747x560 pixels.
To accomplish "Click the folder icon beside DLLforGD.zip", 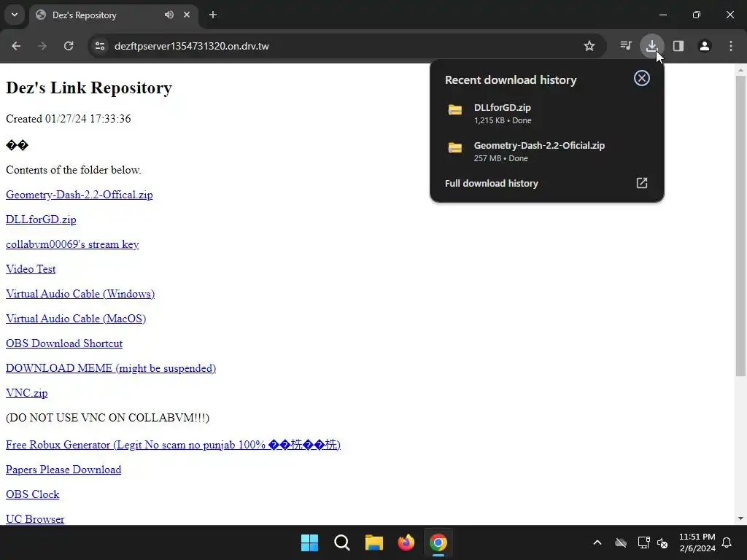I will (x=455, y=110).
